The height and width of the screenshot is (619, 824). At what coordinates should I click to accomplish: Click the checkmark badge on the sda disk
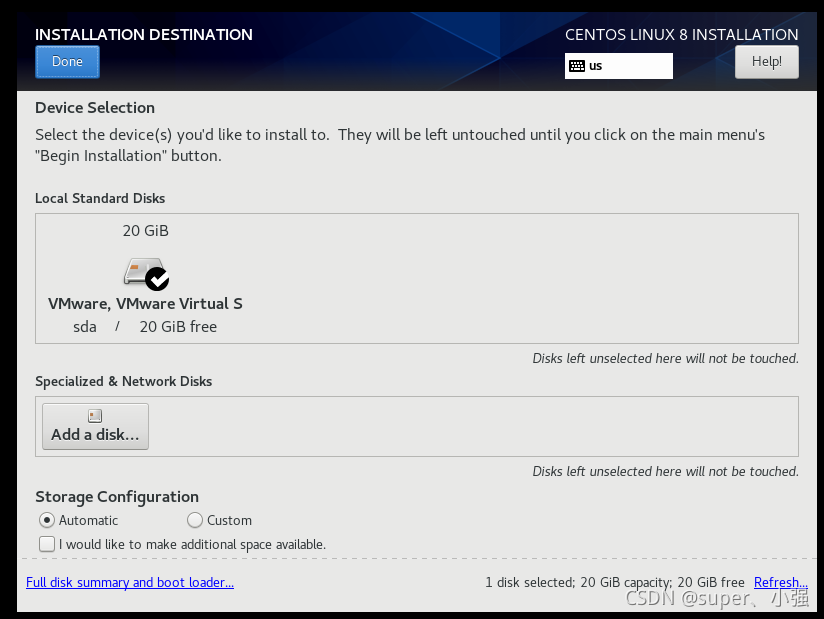[157, 279]
